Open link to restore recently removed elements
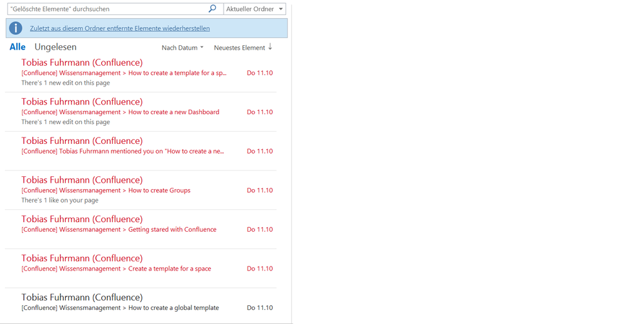644x324 pixels. coord(120,28)
